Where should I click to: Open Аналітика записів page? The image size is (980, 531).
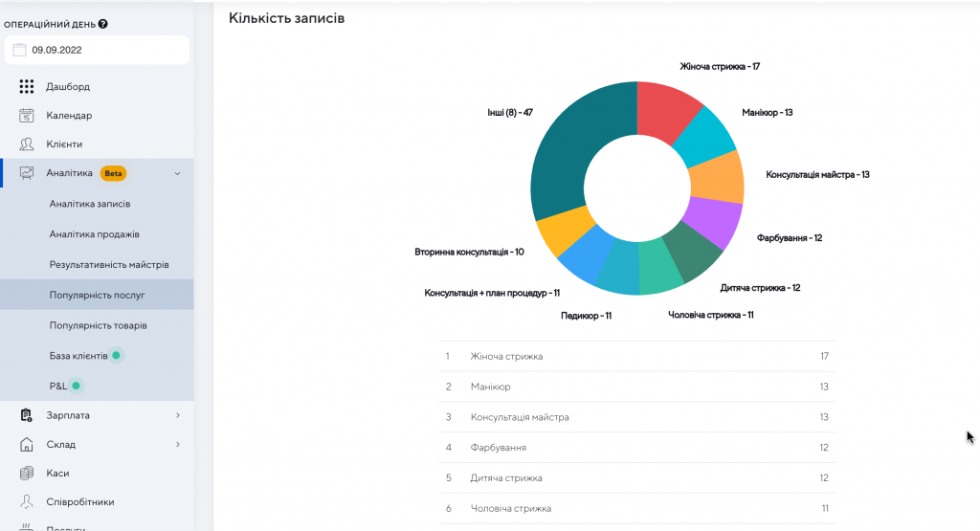pyautogui.click(x=90, y=204)
